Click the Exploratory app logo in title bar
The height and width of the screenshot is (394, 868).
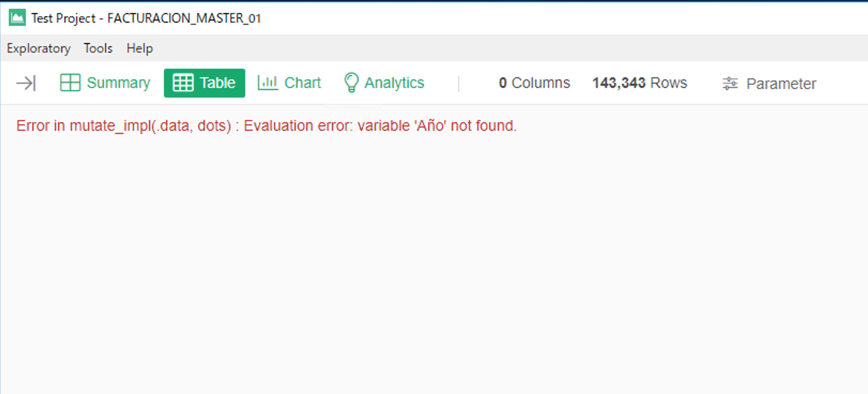[x=17, y=18]
